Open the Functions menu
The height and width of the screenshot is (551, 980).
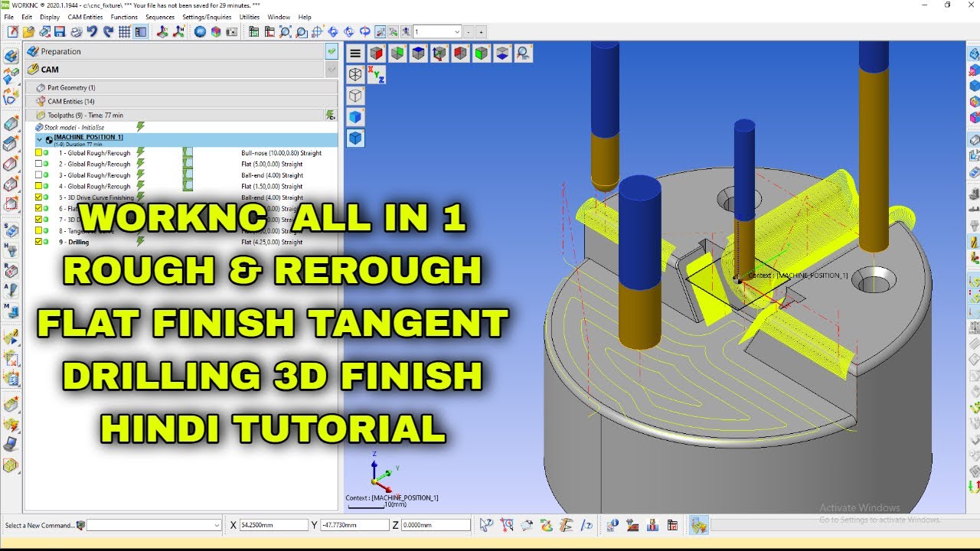click(124, 17)
